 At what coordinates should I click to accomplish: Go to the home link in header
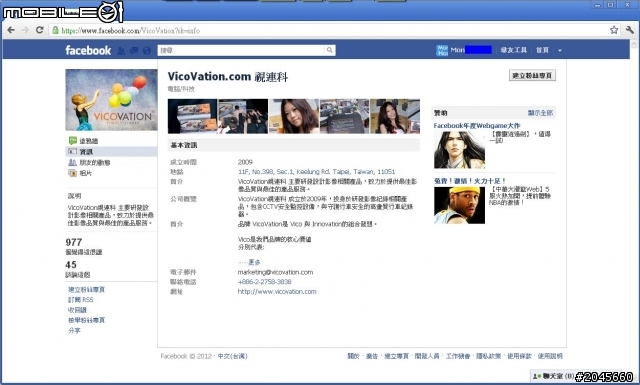tap(542, 50)
